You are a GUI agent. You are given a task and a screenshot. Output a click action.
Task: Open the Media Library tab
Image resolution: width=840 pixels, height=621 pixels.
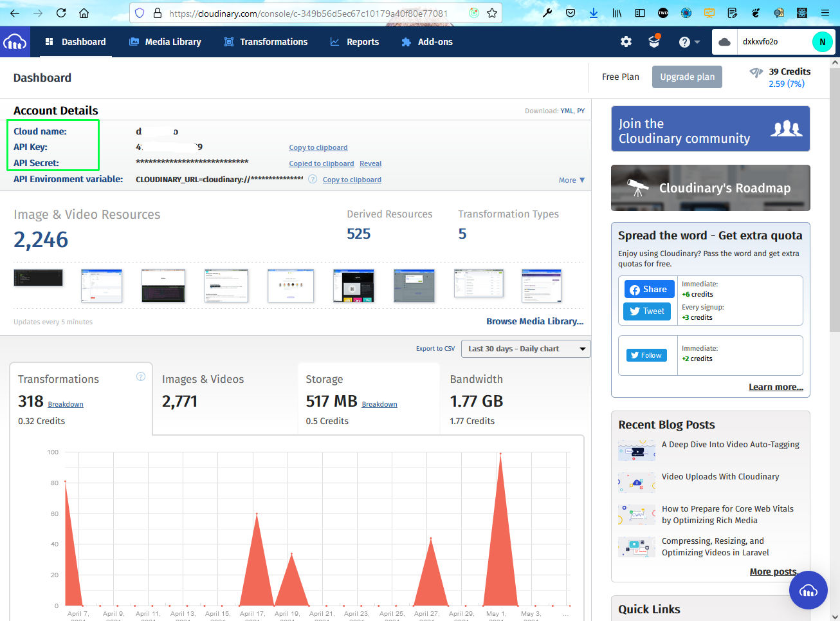pos(165,42)
